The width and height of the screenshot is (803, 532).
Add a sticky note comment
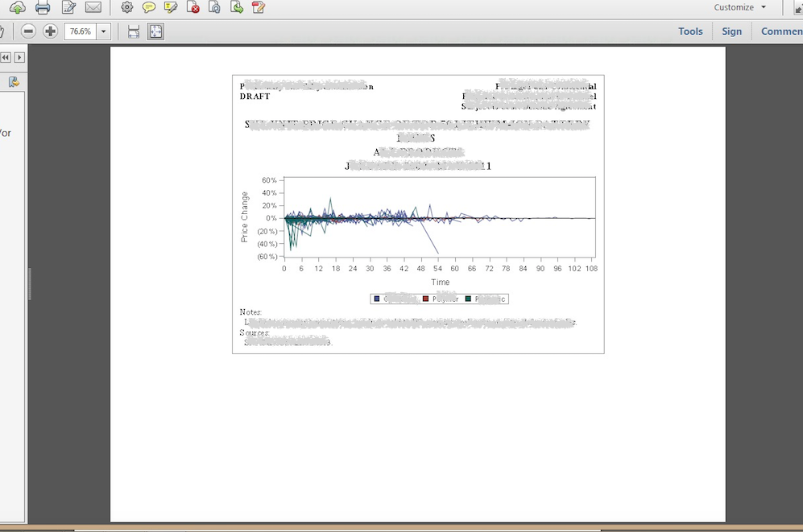click(149, 8)
